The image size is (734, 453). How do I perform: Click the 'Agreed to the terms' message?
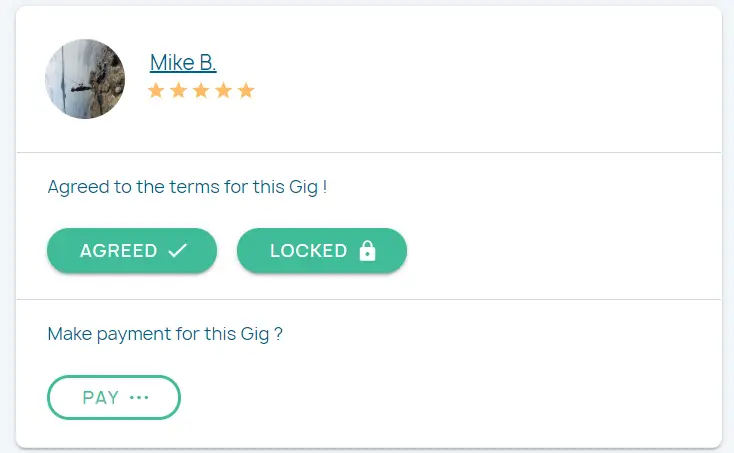187,187
